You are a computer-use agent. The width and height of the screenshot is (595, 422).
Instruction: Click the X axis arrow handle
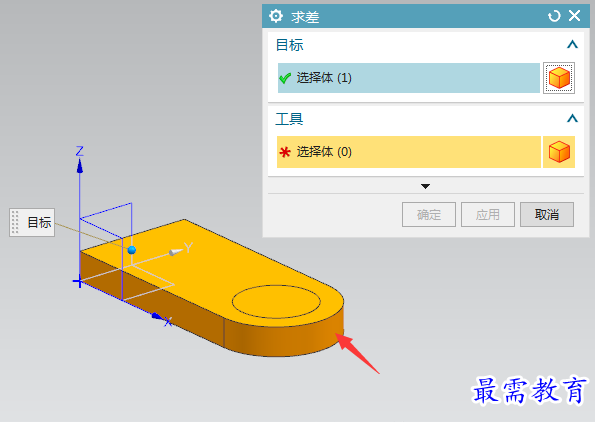tap(157, 316)
